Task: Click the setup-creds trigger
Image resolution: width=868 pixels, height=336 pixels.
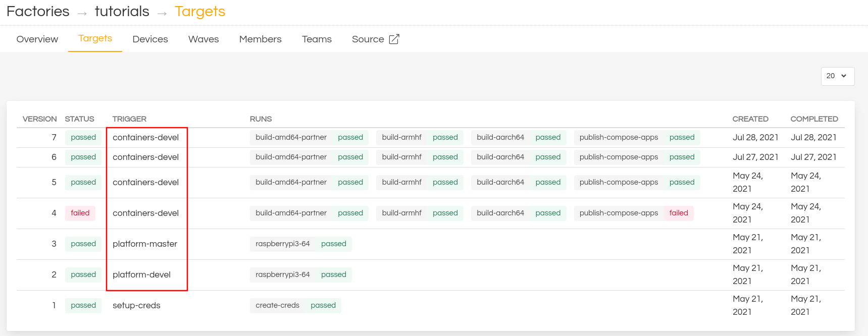Action: click(x=136, y=305)
